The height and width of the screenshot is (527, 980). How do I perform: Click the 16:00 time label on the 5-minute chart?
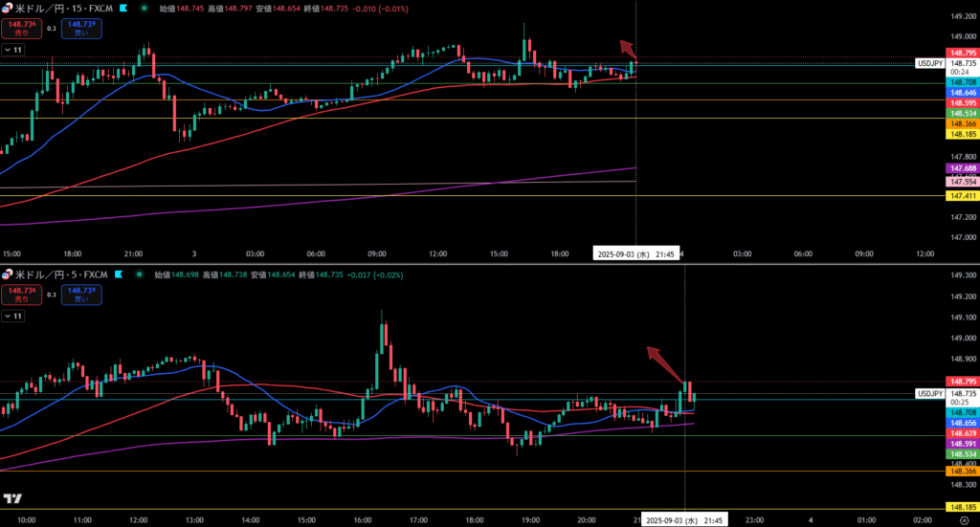pyautogui.click(x=363, y=520)
